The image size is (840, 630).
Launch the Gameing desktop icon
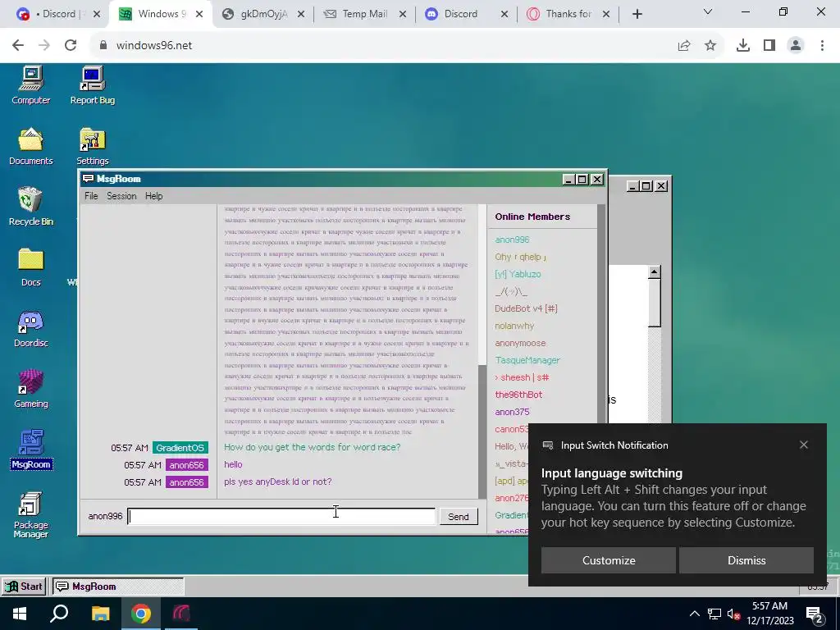tap(30, 389)
